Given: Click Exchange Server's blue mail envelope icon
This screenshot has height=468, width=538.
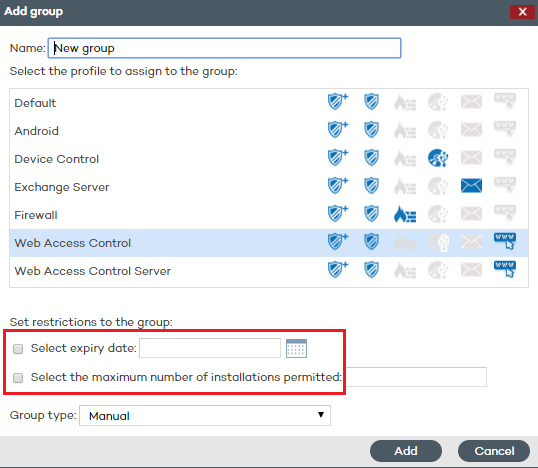Looking at the screenshot, I should coord(471,186).
